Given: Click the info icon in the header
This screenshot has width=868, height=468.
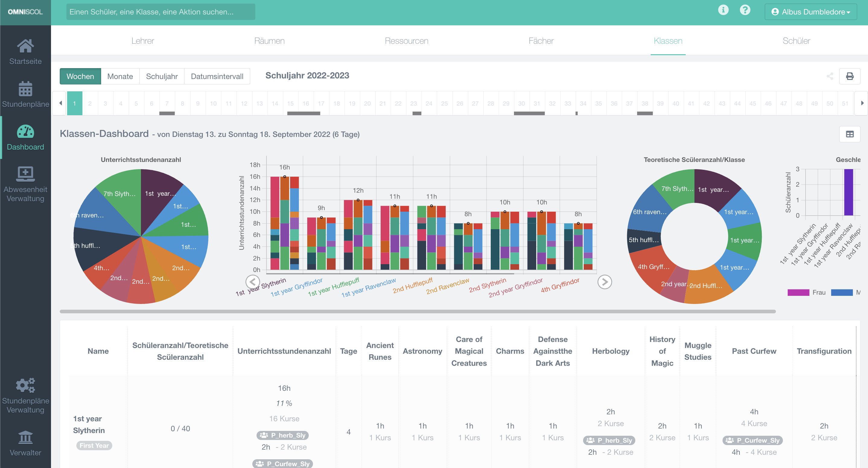Looking at the screenshot, I should tap(723, 11).
